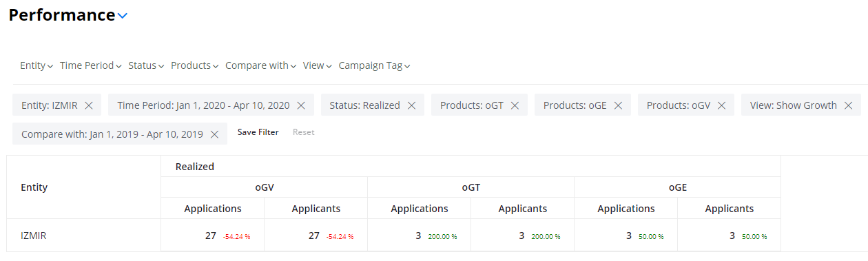Open the View dropdown menu

(318, 65)
